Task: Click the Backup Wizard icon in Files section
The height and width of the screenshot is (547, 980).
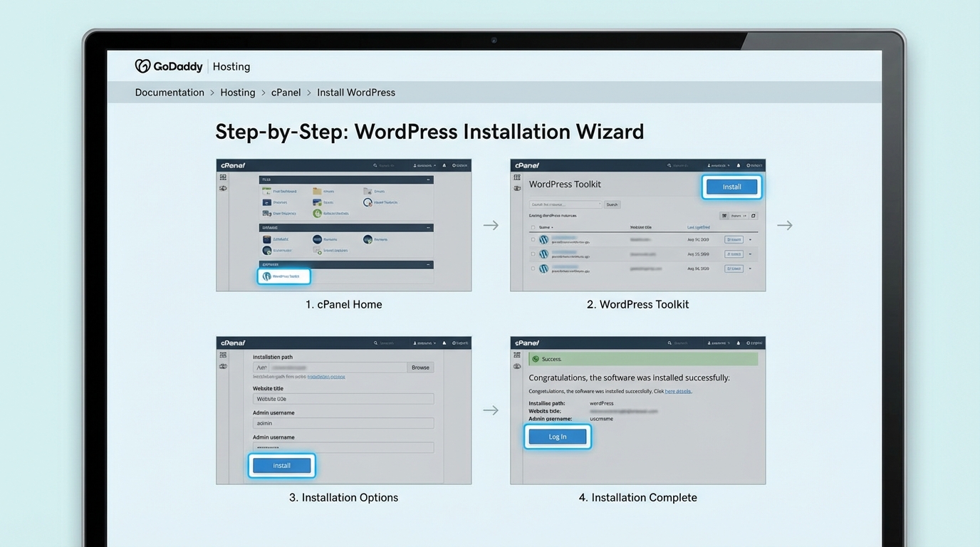Action: click(317, 214)
